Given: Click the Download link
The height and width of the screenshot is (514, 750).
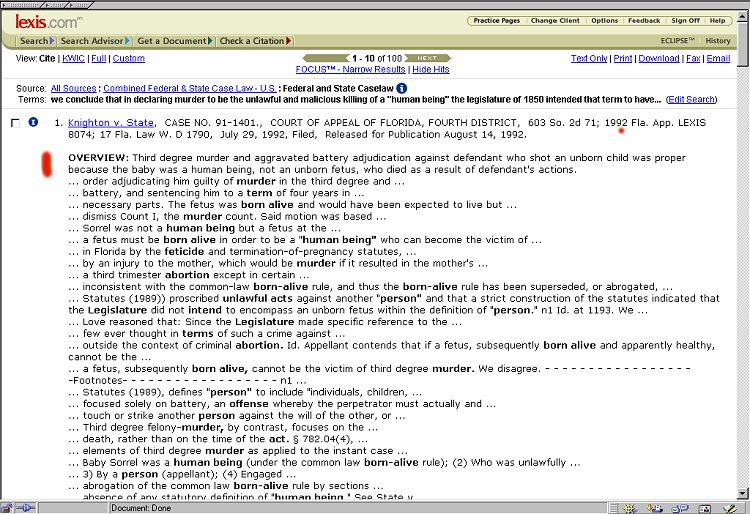Looking at the screenshot, I should (x=659, y=58).
